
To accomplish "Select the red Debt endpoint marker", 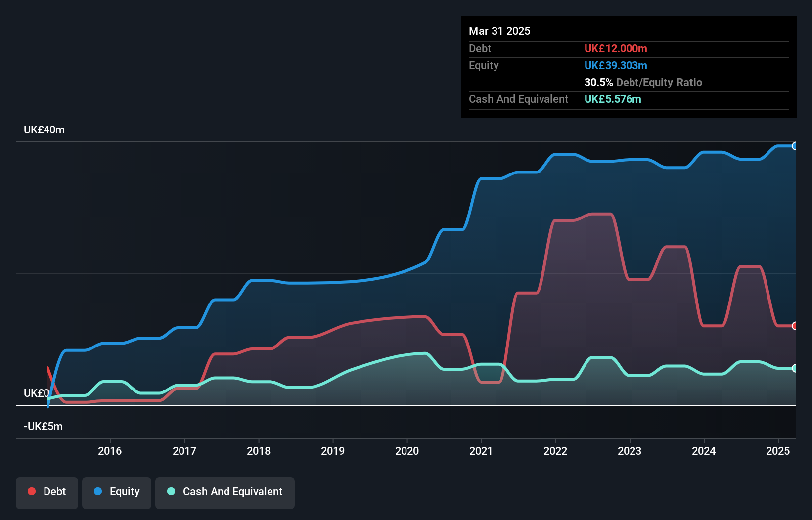I will tap(795, 327).
